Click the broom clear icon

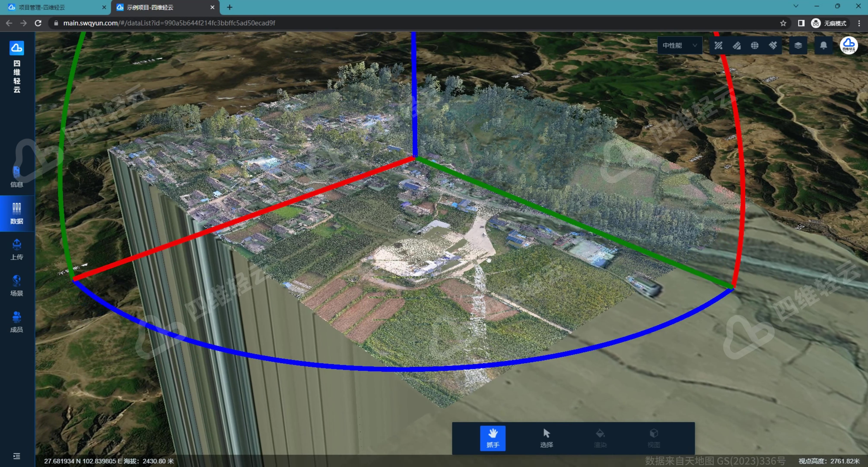(x=773, y=45)
